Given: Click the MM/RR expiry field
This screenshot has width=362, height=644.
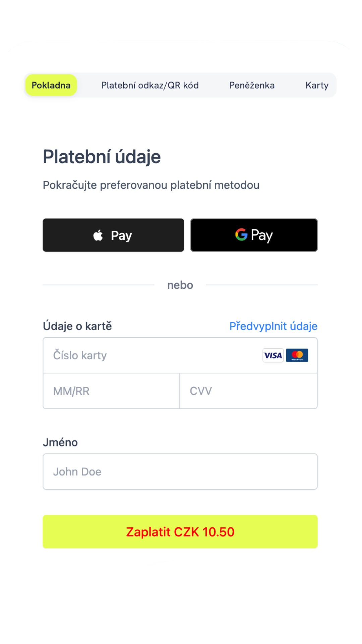Looking at the screenshot, I should point(111,391).
